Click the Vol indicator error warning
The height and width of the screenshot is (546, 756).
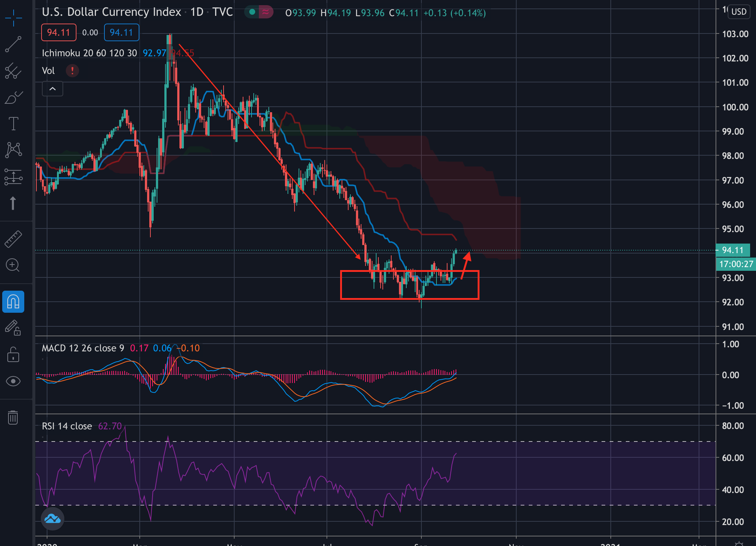click(72, 71)
